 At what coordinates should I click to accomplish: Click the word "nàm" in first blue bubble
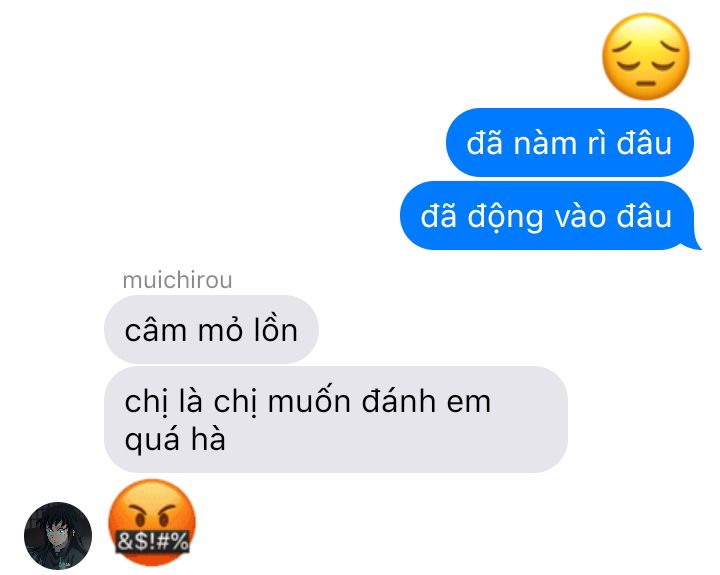pos(545,143)
